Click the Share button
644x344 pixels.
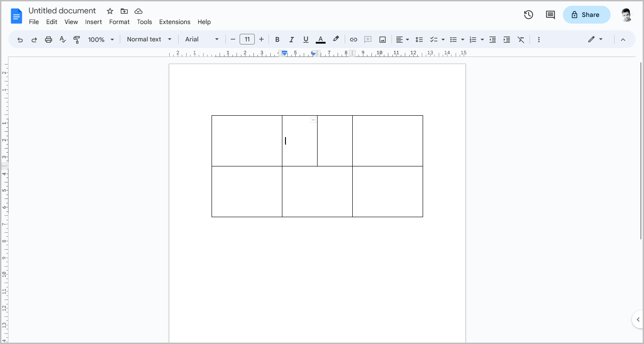(x=587, y=15)
